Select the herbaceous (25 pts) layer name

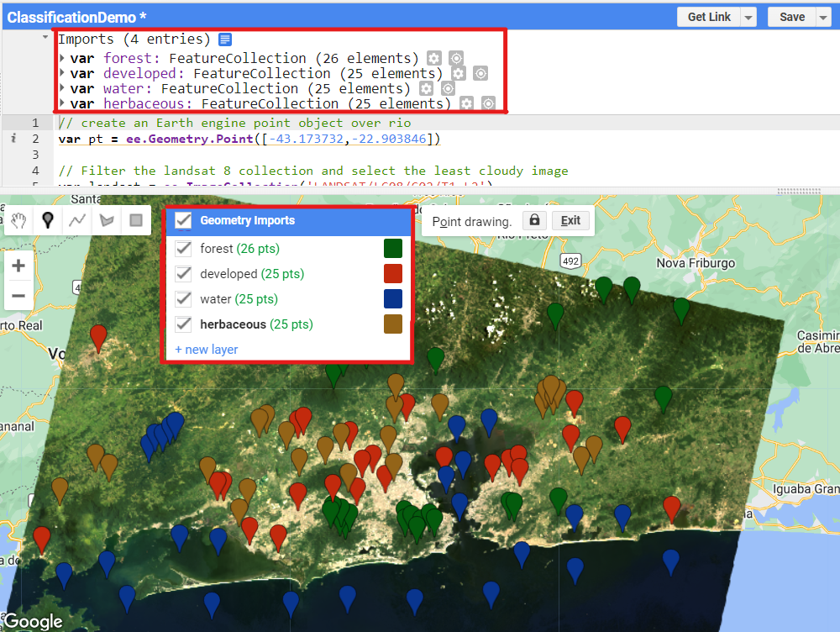click(x=256, y=324)
